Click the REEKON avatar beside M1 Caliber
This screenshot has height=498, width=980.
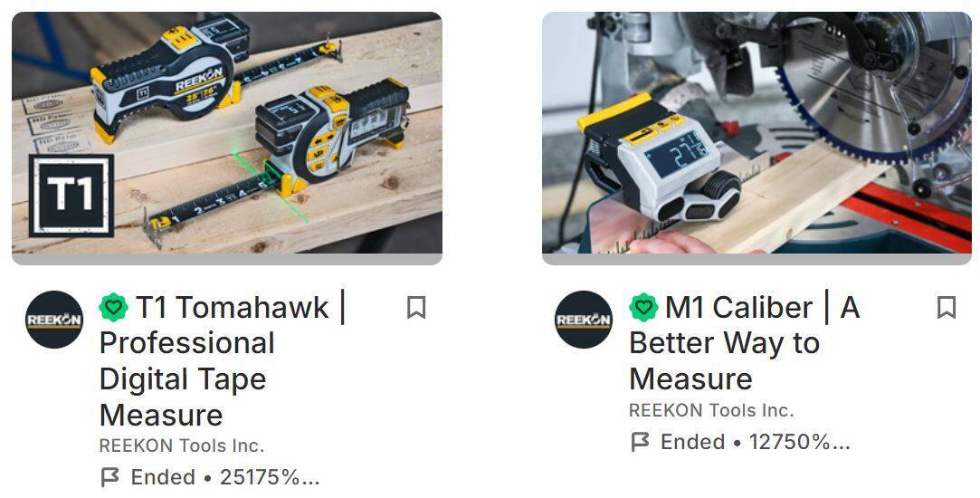click(x=584, y=320)
